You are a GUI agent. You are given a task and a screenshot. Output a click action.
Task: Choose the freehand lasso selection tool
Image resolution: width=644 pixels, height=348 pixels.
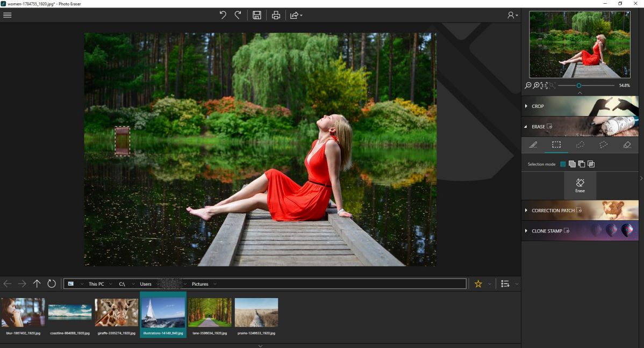click(580, 145)
